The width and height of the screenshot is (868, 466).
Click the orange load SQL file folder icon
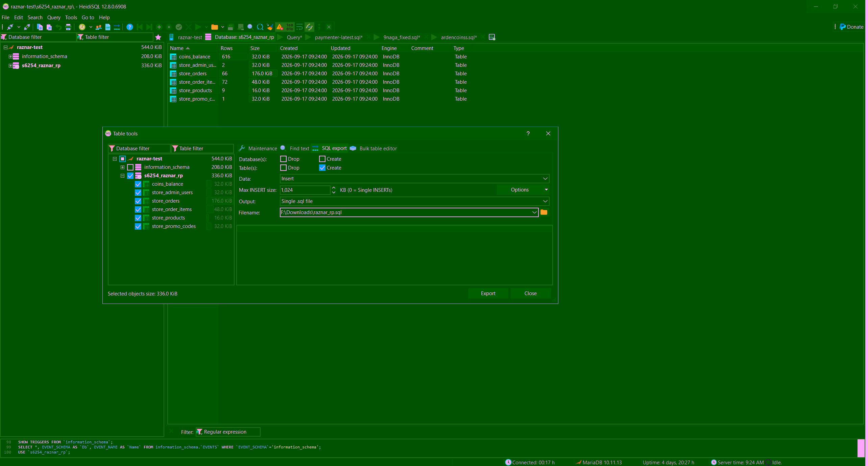tap(215, 27)
